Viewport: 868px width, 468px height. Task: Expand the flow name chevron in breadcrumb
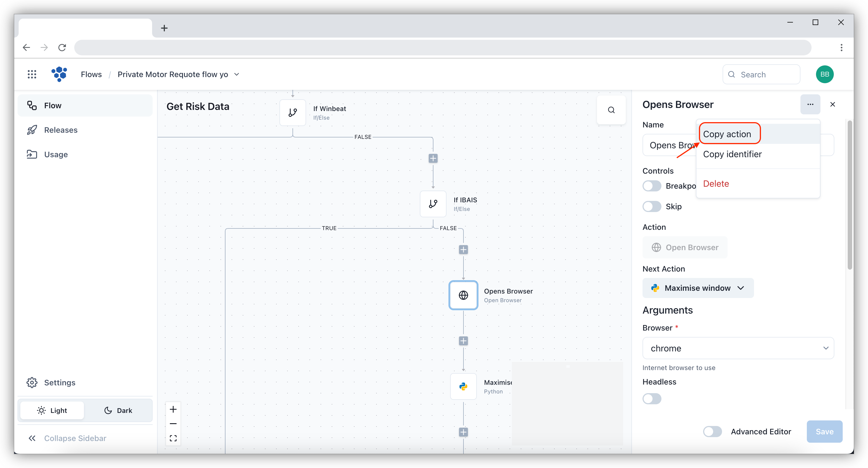(237, 74)
